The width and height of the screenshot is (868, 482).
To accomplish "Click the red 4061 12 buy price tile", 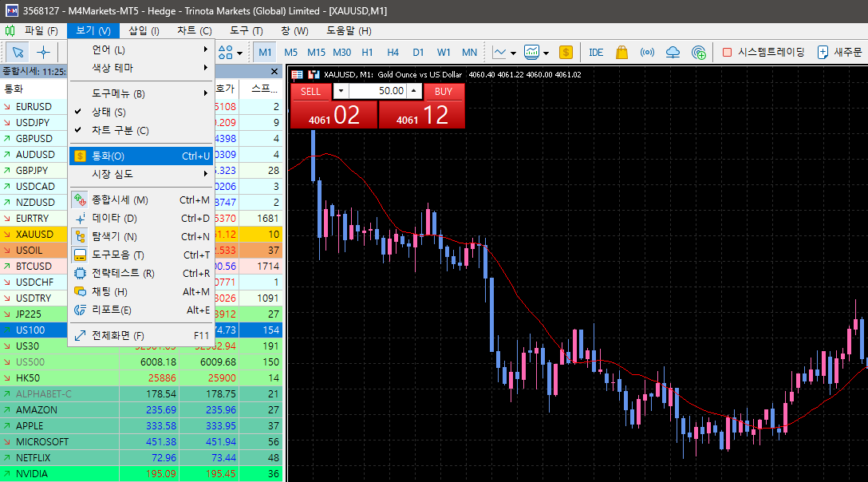I will tap(422, 115).
